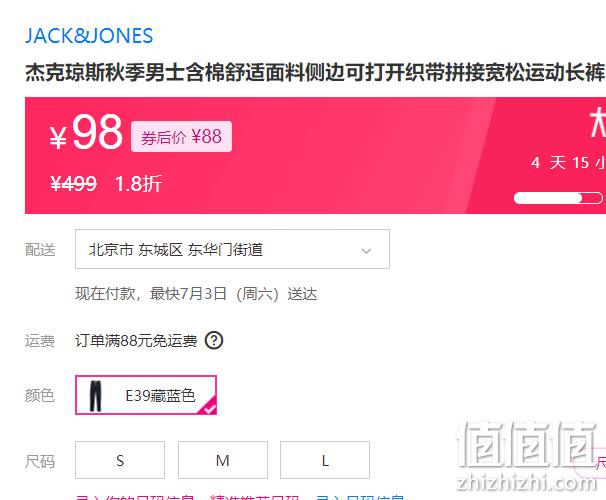The width and height of the screenshot is (606, 500).
Task: Expand the delivery address chevron arrow
Action: pyautogui.click(x=366, y=251)
